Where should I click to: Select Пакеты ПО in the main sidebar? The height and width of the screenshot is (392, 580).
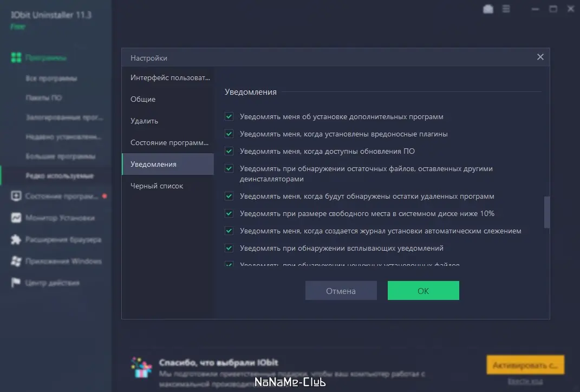(x=44, y=97)
